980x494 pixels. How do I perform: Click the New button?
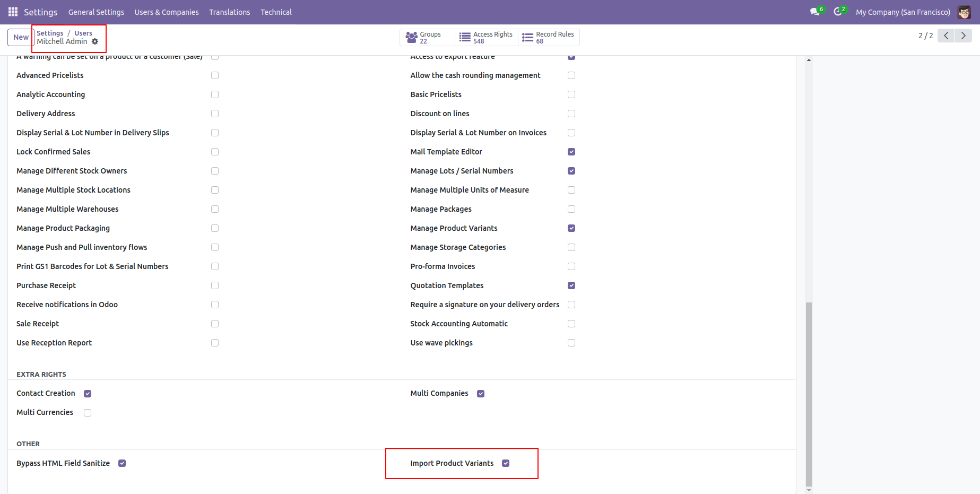pyautogui.click(x=20, y=37)
